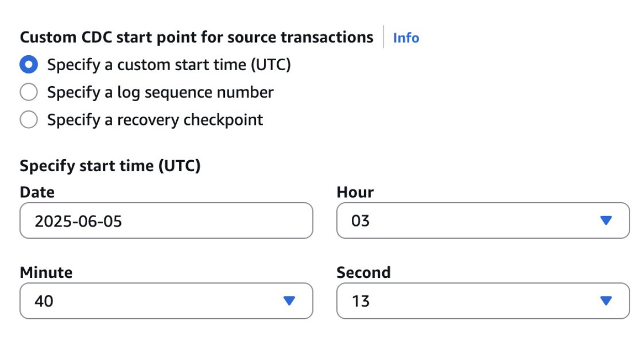Click the 'Custom CDC start point' section heading
This screenshot has height=337, width=644.
[x=196, y=38]
